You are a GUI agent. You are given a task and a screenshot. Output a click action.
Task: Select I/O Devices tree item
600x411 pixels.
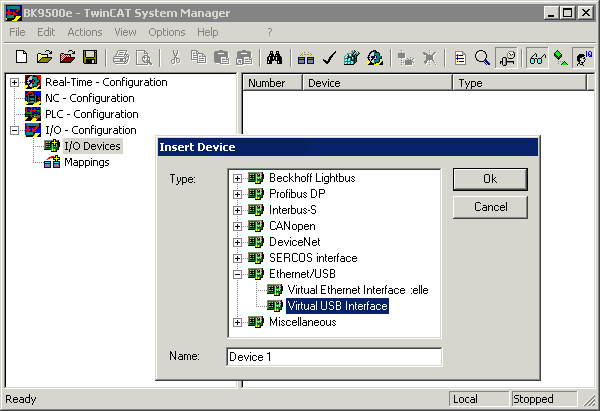click(92, 146)
